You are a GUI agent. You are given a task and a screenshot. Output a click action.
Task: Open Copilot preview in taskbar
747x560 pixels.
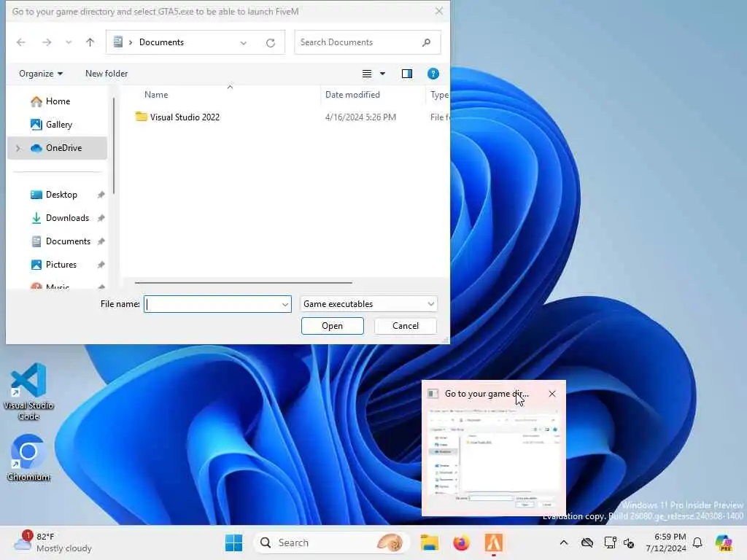pos(723,542)
